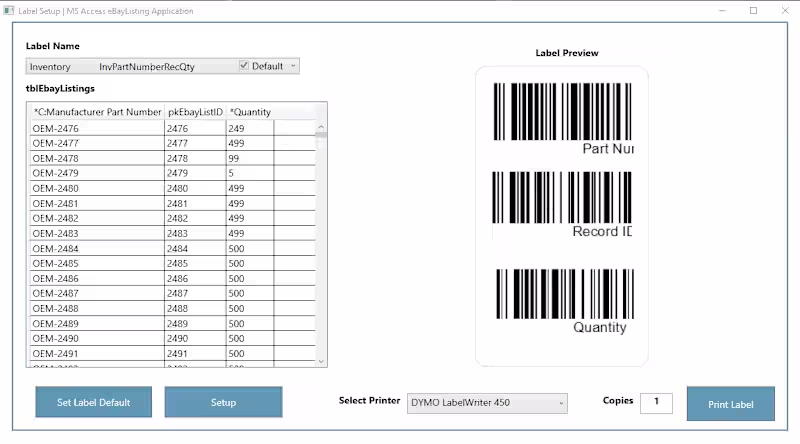Close the Label Setup window
This screenshot has height=444, width=800.
785,10
